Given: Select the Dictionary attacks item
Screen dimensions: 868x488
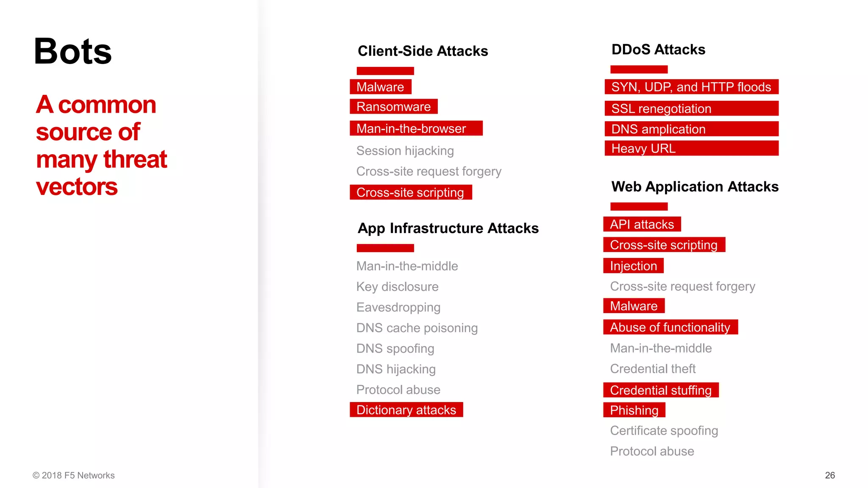Looking at the screenshot, I should point(406,410).
